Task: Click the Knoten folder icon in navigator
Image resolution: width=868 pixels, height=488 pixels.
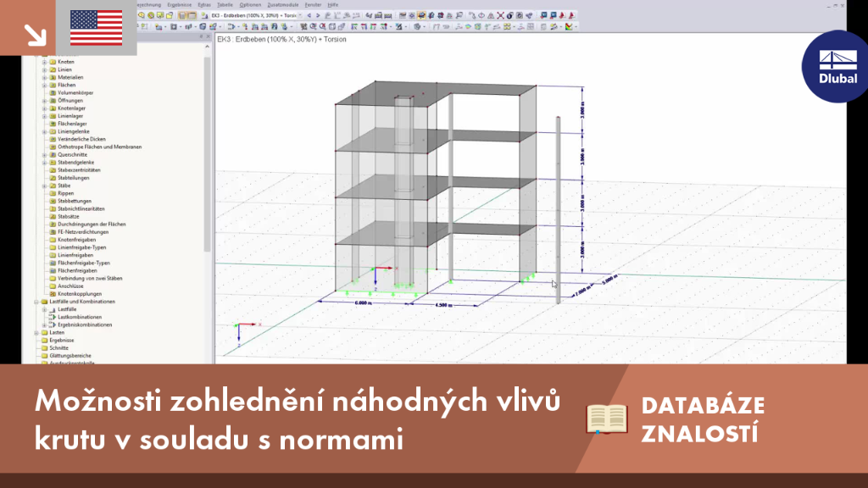Action: tap(53, 62)
